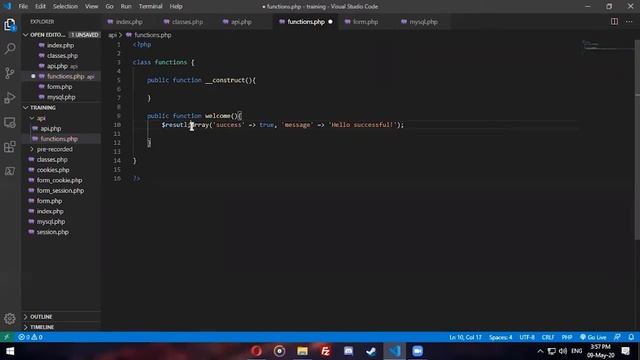The height and width of the screenshot is (360, 640).
Task: Open Zoom from taskbar
Action: pos(417,351)
